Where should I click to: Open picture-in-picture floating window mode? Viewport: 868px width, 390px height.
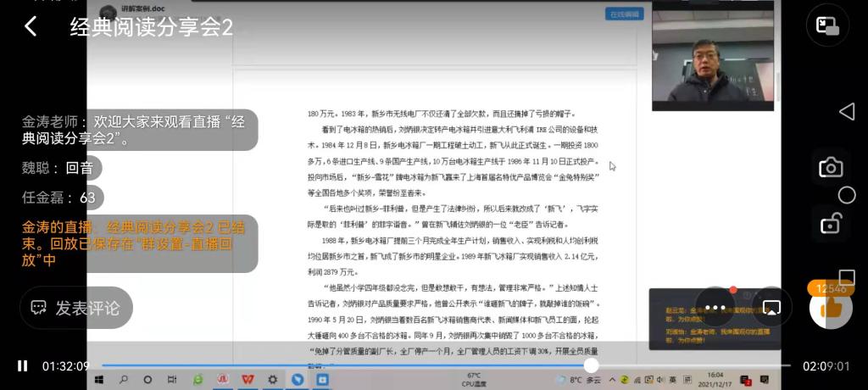(827, 26)
